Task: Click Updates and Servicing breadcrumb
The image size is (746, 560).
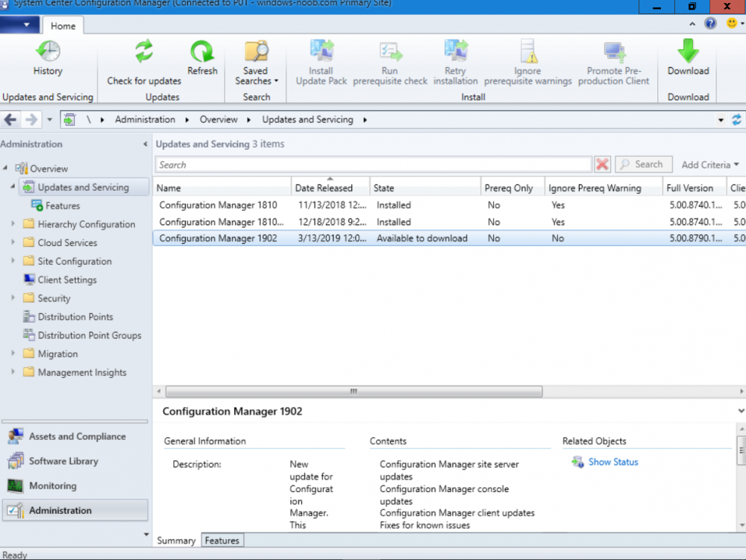Action: click(307, 119)
